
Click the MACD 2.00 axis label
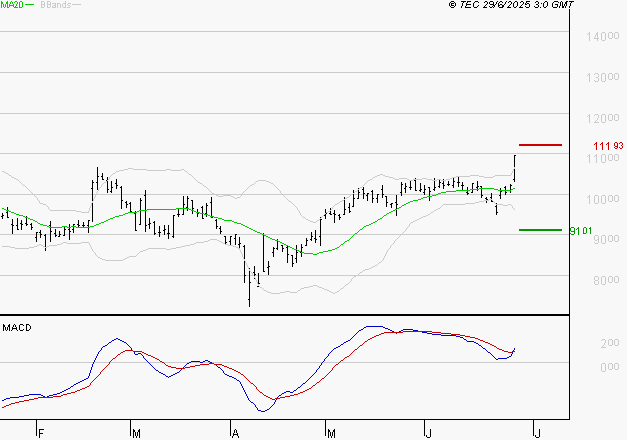click(x=610, y=343)
